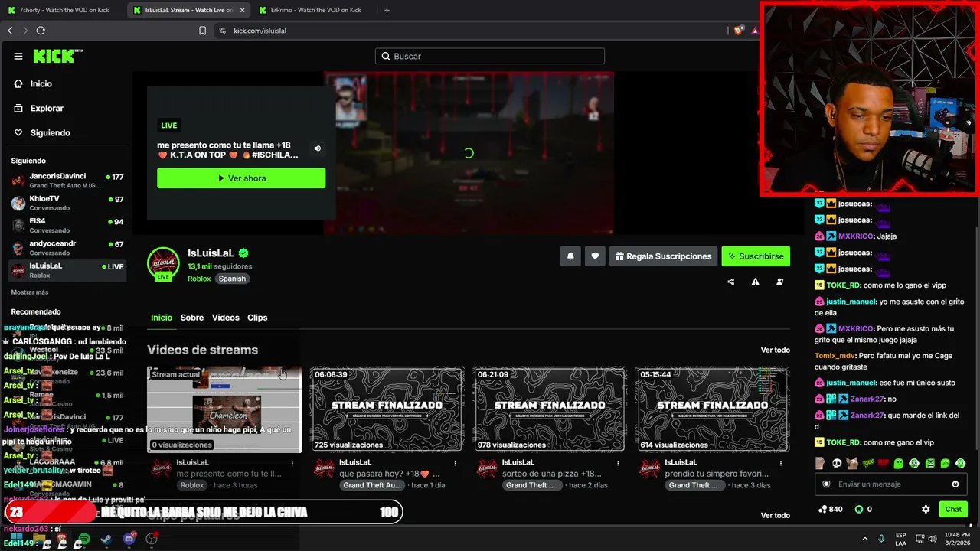The image size is (980, 551).
Task: Bookmark this page using the address bar icon
Action: point(202,31)
